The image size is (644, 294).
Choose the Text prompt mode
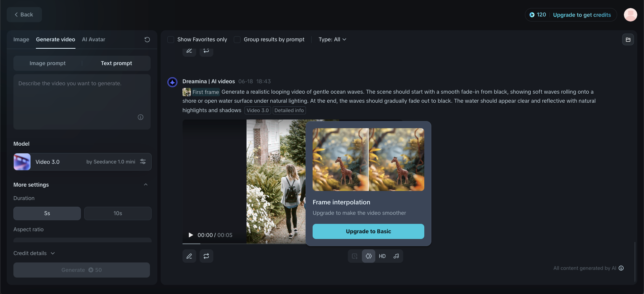point(116,63)
